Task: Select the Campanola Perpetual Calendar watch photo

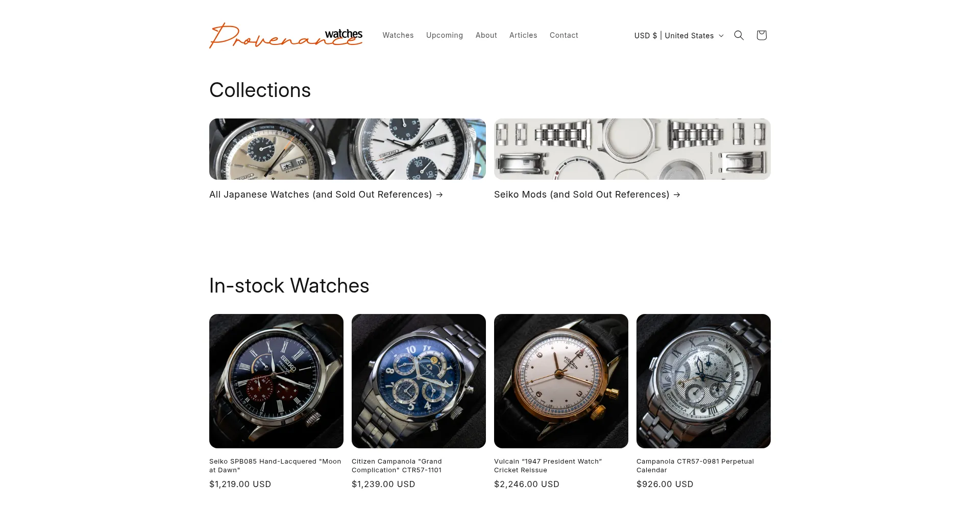Action: pos(703,381)
